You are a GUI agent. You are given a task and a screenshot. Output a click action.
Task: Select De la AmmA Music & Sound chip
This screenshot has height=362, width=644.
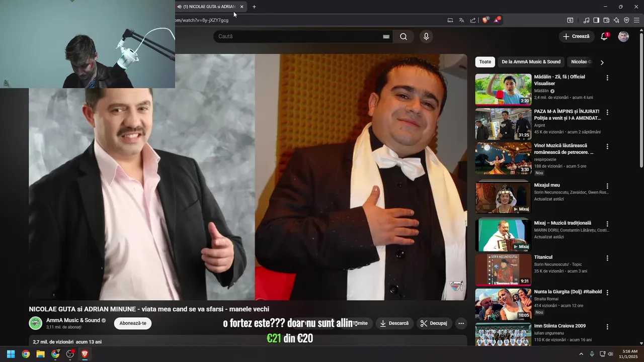click(531, 62)
